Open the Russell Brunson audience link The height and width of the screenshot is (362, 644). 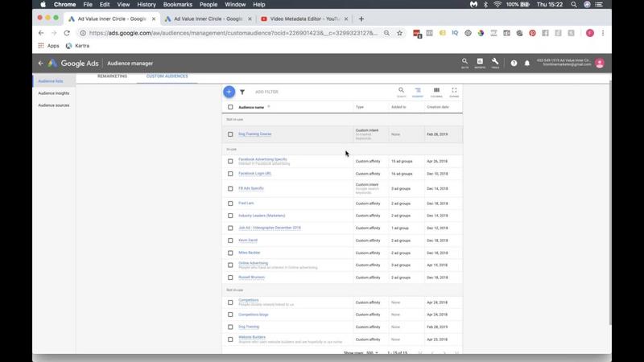251,277
